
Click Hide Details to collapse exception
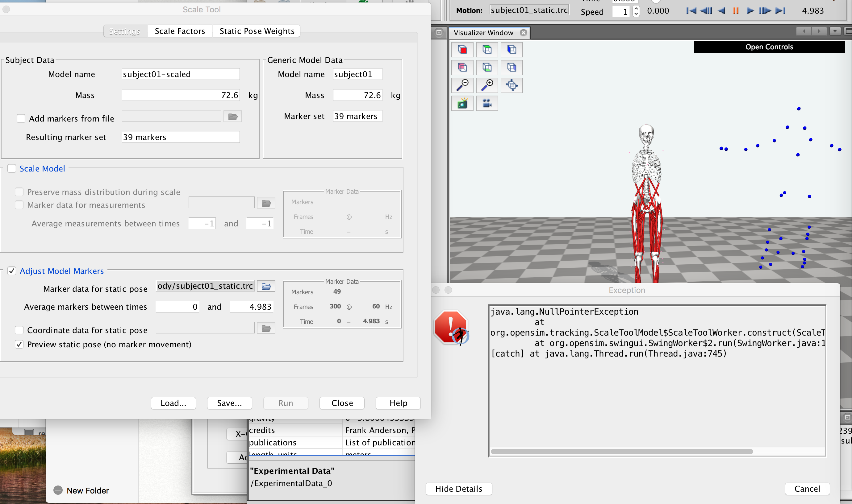458,489
